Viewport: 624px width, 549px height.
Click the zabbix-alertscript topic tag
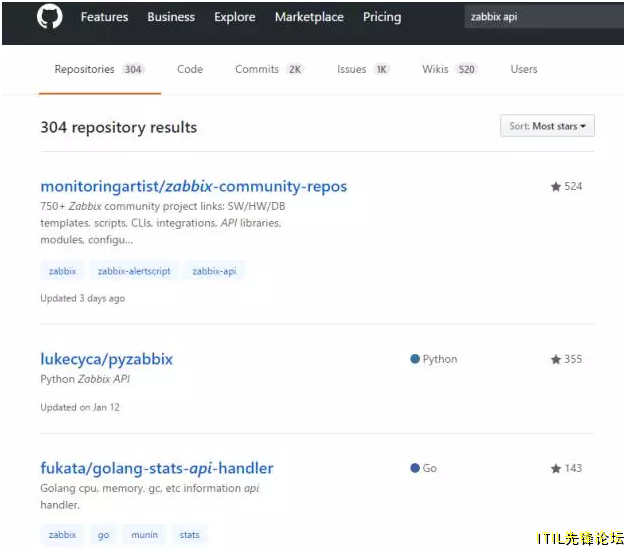[x=134, y=271]
